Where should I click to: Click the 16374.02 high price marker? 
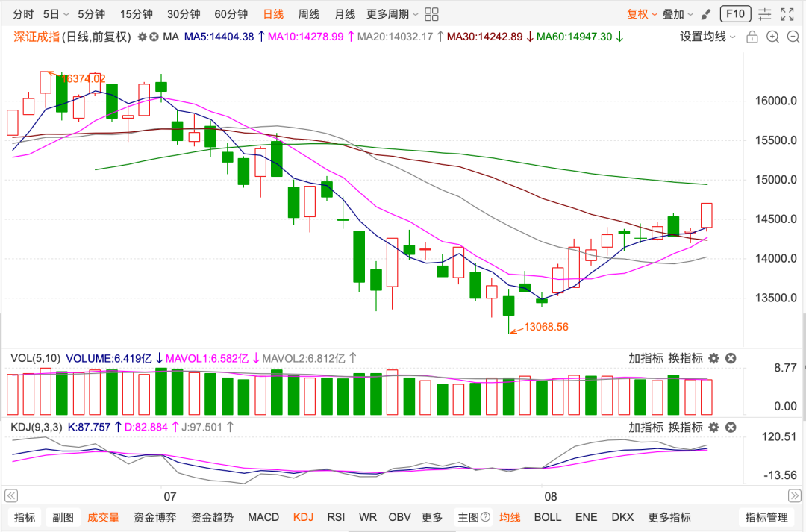pos(83,78)
